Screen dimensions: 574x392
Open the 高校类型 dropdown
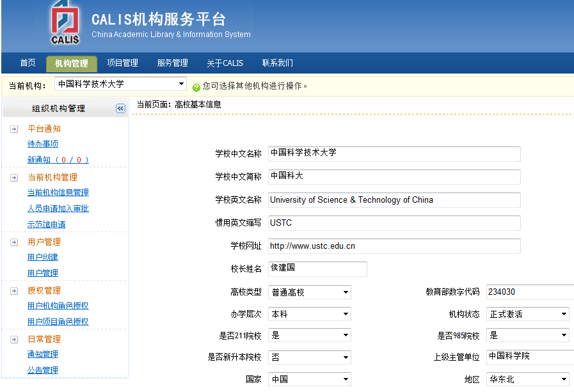[x=310, y=292]
